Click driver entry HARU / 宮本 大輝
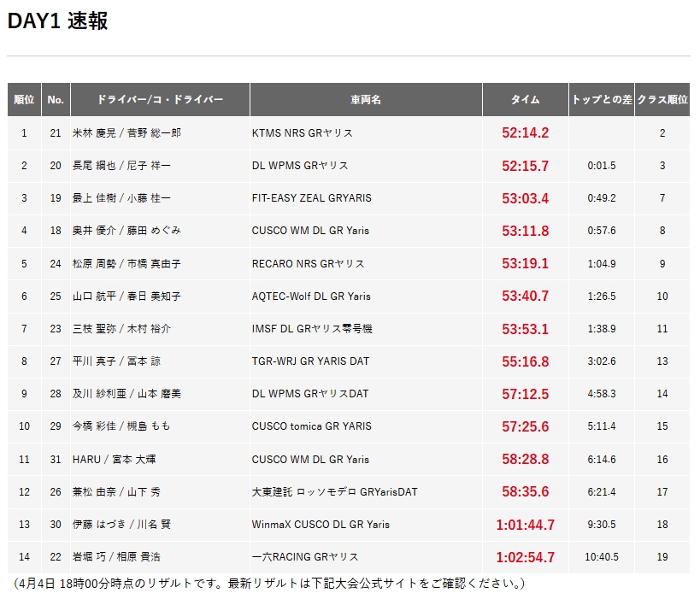Image resolution: width=700 pixels, height=599 pixels. coord(115,459)
